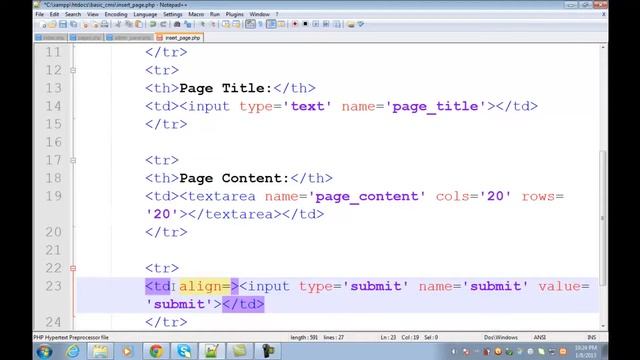
Task: Click the Copy toolbar icon
Action: point(129,24)
